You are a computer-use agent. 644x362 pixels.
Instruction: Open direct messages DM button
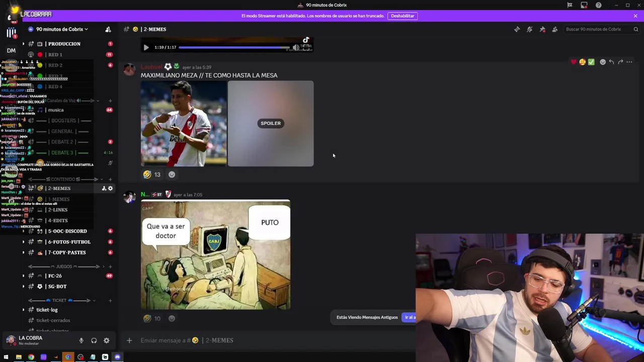[x=11, y=50]
